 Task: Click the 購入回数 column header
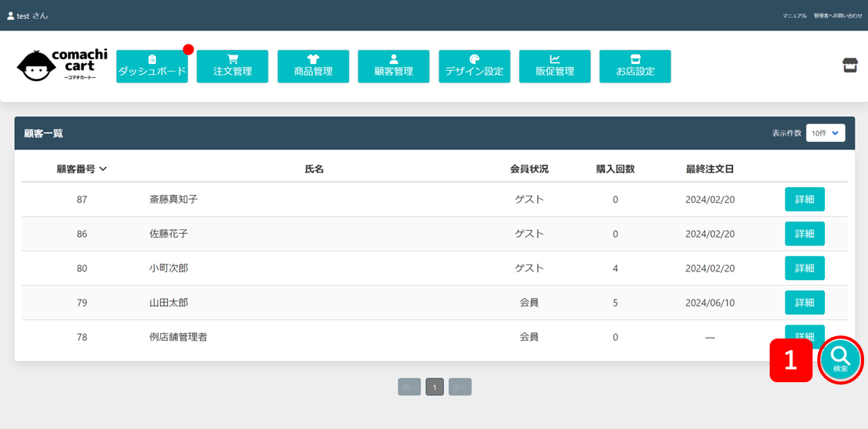click(615, 169)
